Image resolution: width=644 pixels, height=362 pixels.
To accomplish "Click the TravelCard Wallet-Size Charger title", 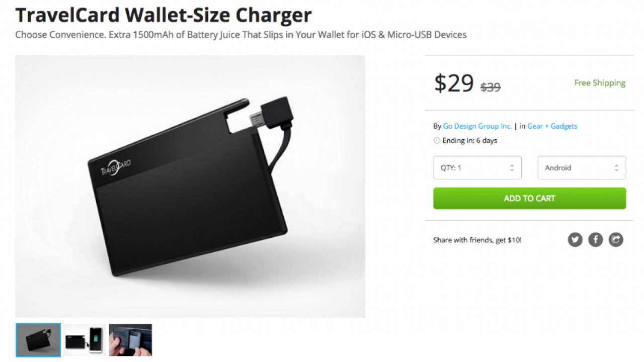I will [x=164, y=15].
